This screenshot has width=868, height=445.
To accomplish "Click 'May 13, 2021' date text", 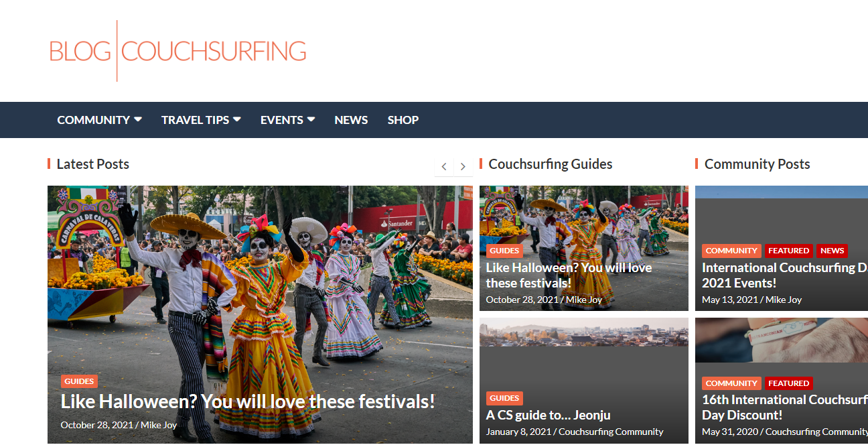I will (x=730, y=300).
